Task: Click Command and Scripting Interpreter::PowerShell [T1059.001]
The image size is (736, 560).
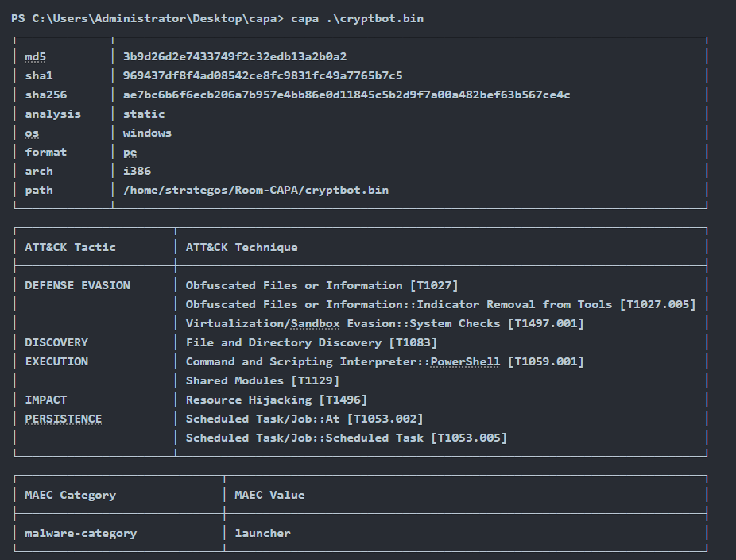Action: (x=385, y=361)
